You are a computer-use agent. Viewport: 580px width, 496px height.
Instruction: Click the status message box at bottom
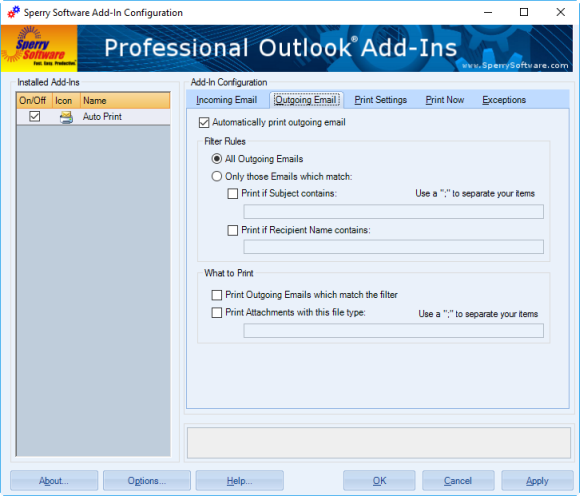(x=378, y=443)
